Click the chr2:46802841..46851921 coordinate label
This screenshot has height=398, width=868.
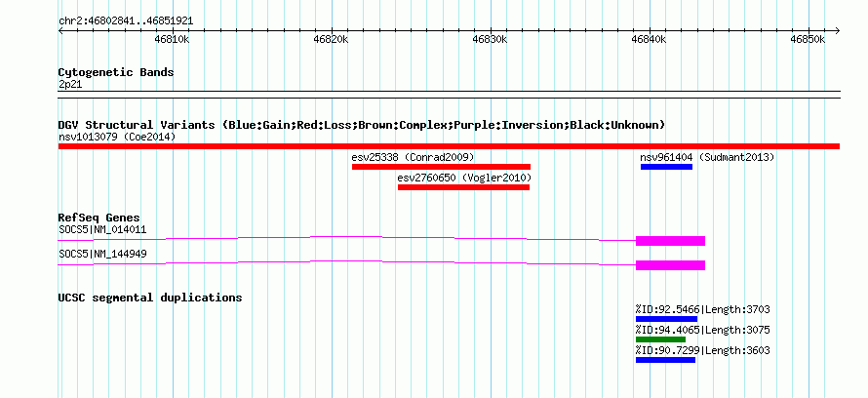click(126, 21)
